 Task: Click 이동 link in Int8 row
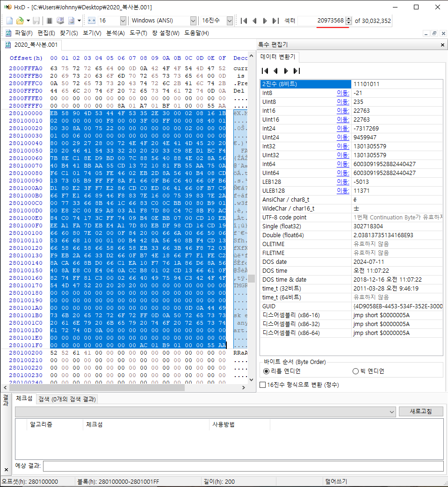pyautogui.click(x=343, y=93)
